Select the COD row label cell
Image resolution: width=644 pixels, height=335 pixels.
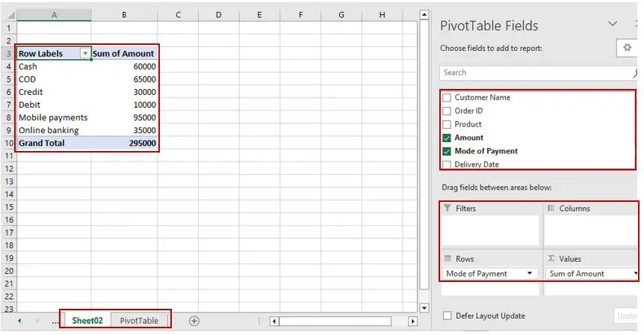coord(54,79)
